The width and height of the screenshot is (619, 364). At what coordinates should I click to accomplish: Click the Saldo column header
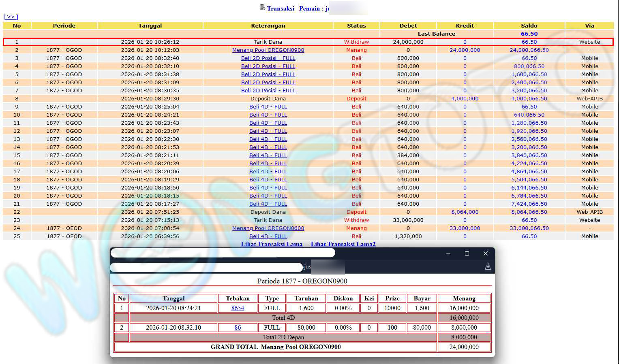(529, 26)
